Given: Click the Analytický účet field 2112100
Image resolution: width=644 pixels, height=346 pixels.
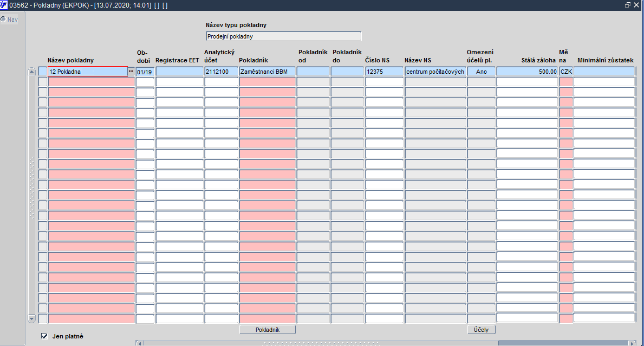Looking at the screenshot, I should (x=222, y=72).
